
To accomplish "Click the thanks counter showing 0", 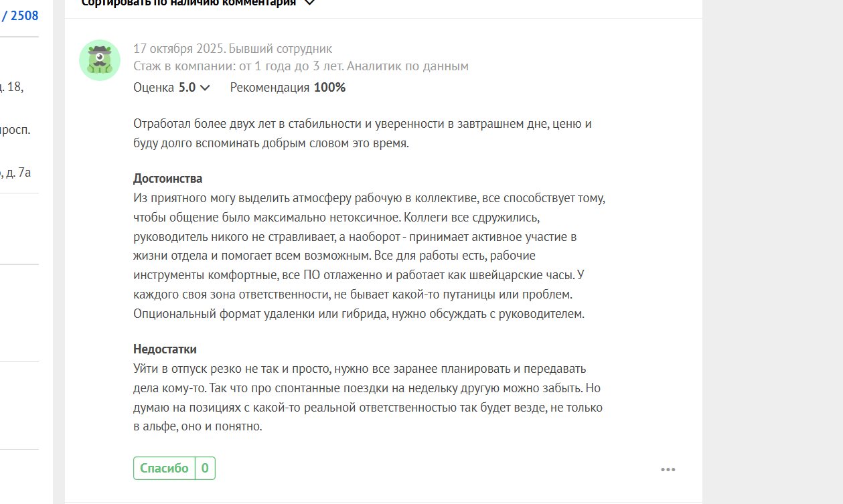I will (x=205, y=469).
